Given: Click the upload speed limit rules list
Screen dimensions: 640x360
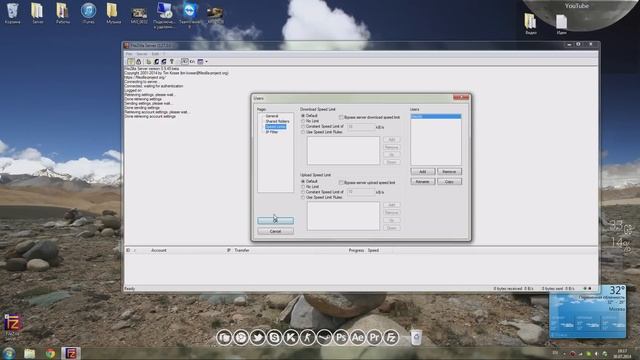Looking at the screenshot, I should click(343, 216).
